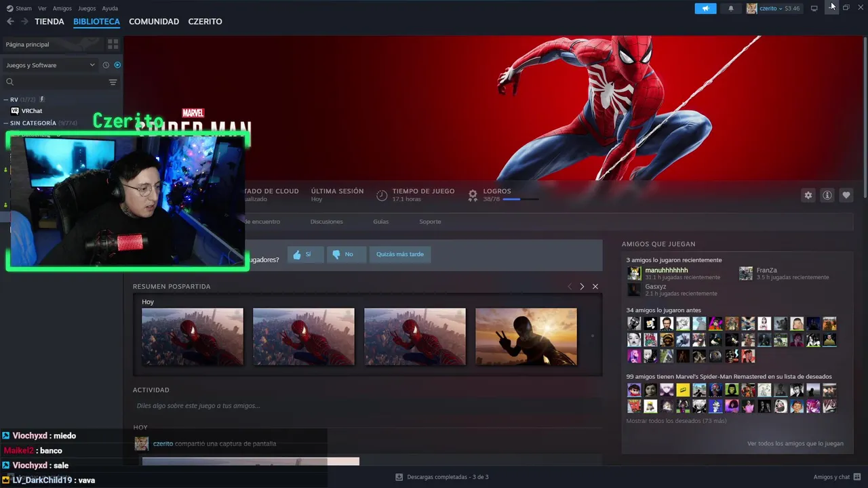Open the Juegos menu
The width and height of the screenshot is (868, 488).
87,8
